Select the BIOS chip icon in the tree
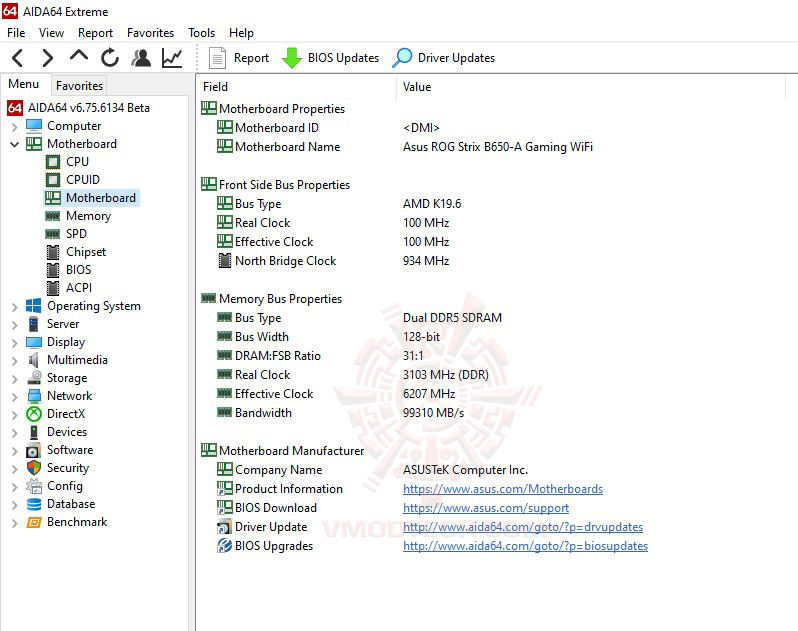Viewport: 798px width, 631px height. [x=53, y=270]
